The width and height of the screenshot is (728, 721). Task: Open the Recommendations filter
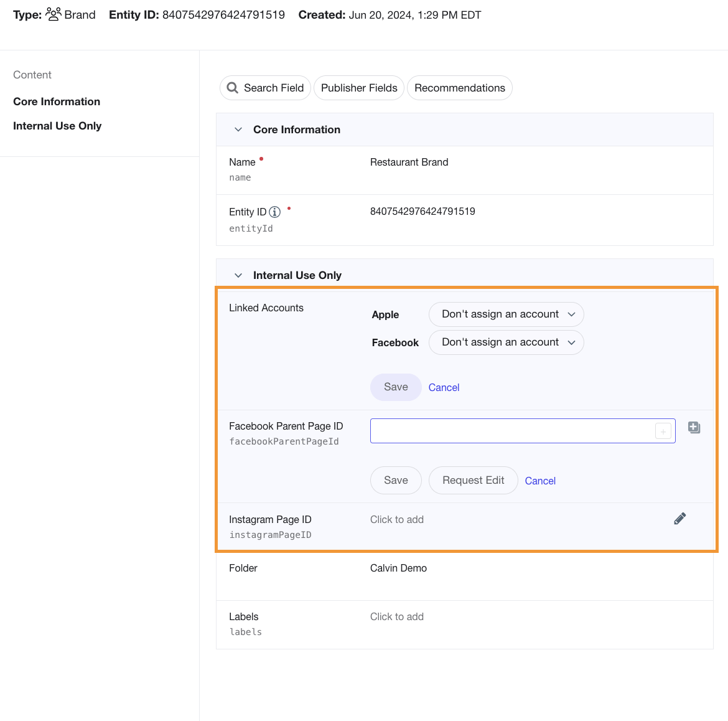point(460,88)
